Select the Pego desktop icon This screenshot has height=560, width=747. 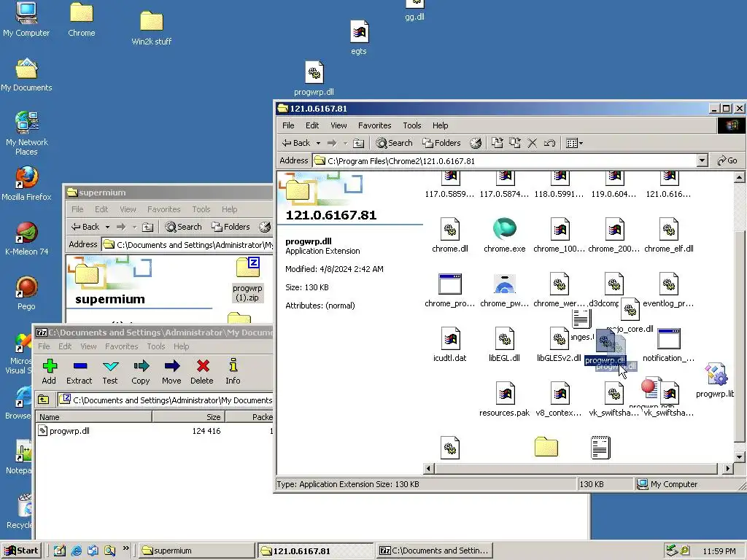[26, 293]
